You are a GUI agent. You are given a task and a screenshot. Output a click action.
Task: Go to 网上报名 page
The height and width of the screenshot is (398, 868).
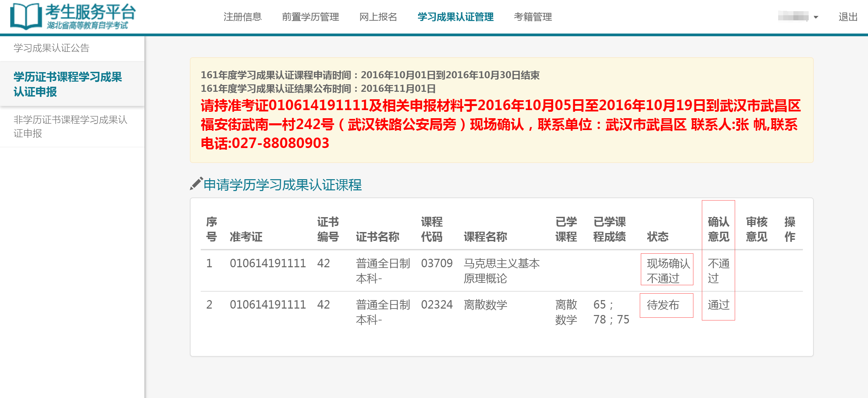378,17
